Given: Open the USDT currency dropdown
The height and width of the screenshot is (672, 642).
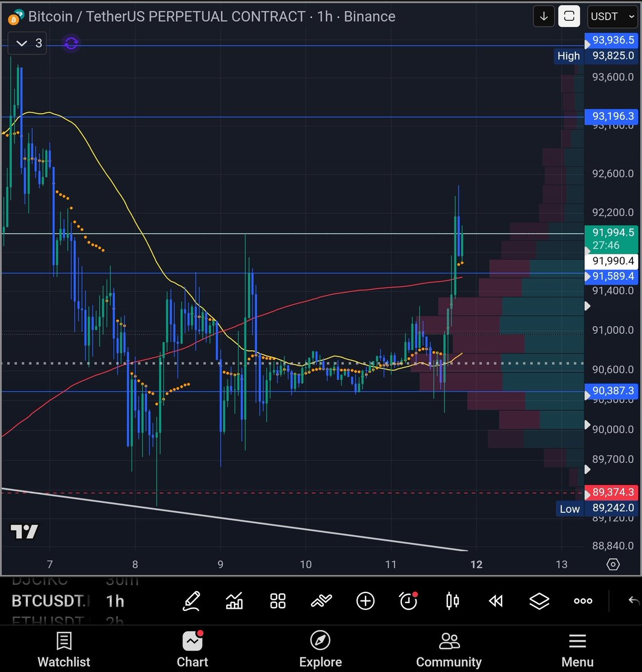Looking at the screenshot, I should tap(612, 16).
